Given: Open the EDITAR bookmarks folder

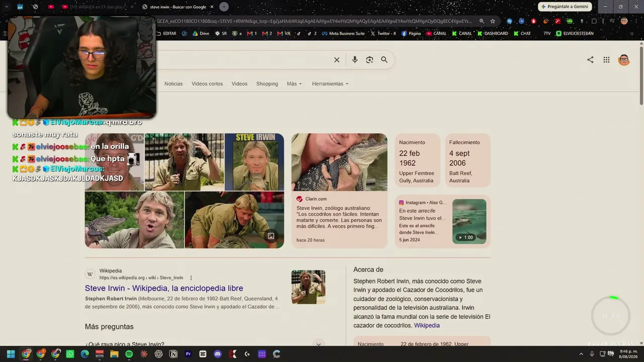Looking at the screenshot, I should pyautogui.click(x=167, y=34).
